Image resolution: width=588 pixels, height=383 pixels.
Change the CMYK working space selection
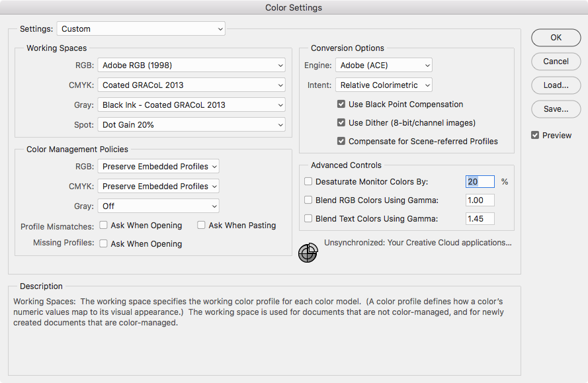(191, 85)
